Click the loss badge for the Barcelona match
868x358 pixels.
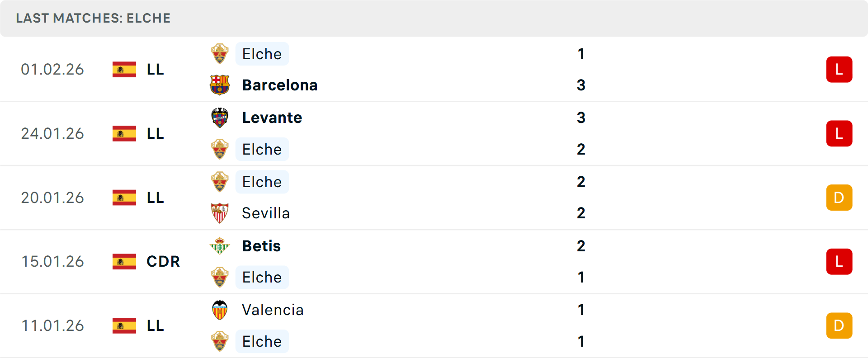(x=839, y=70)
